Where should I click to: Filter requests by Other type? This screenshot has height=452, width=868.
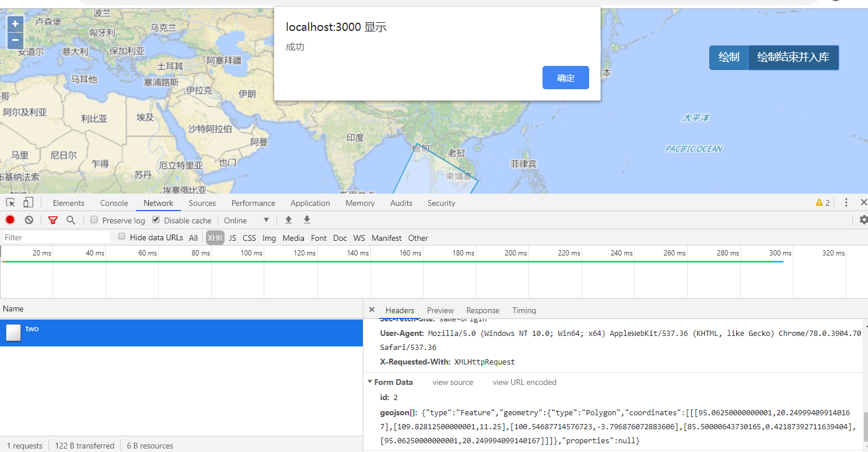[418, 237]
